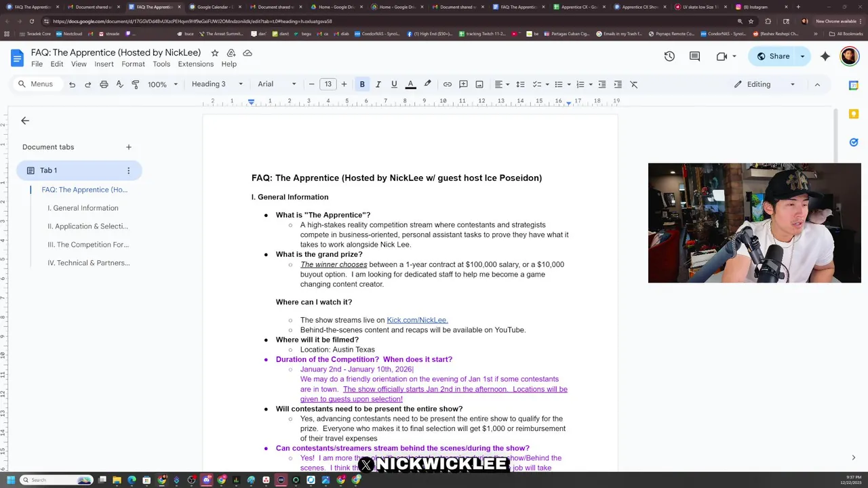Move document to a folder
868x488 pixels.
[x=231, y=53]
